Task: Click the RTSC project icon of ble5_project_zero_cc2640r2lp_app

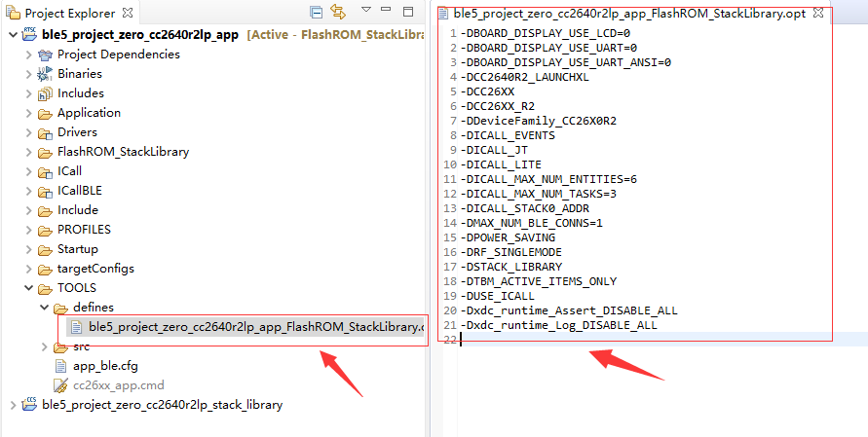Action: tap(29, 34)
